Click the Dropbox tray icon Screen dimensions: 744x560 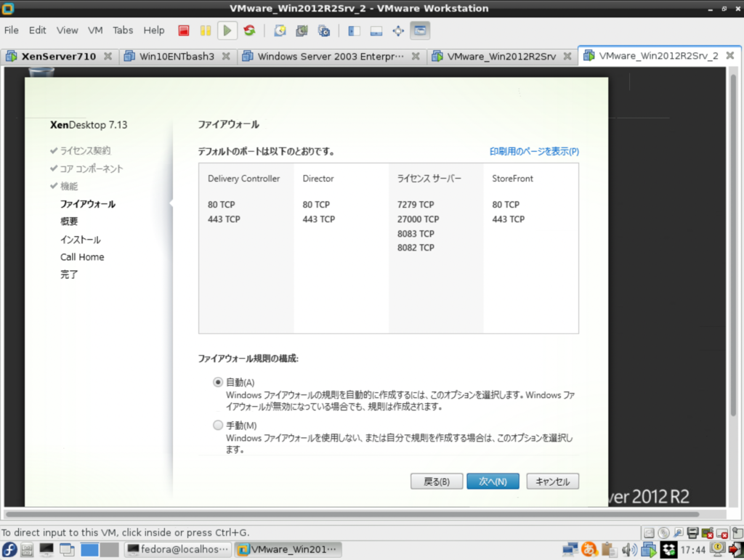point(668,550)
